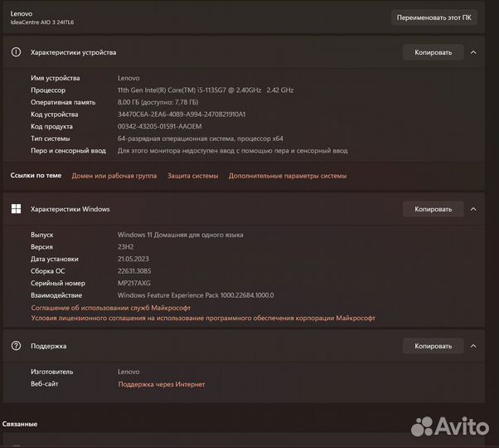
Task: Select the processor value 11th Gen Intel Core i5-1135G7
Action: [x=206, y=90]
